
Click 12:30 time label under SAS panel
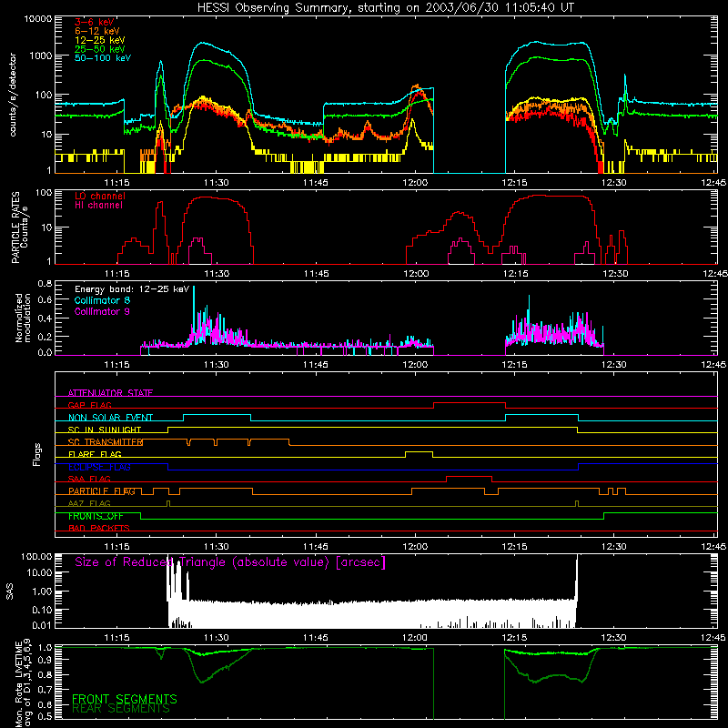point(613,638)
